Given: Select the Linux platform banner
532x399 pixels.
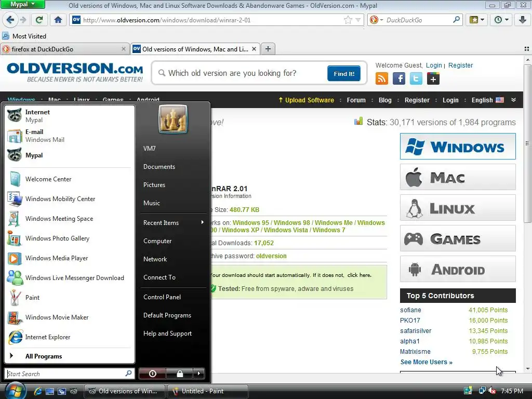Looking at the screenshot, I should tap(458, 208).
